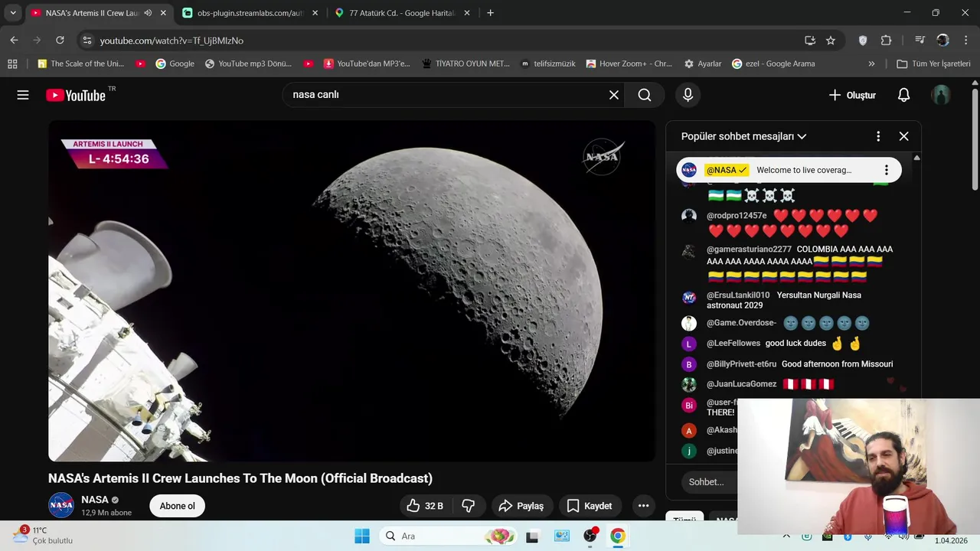Open Hover Zoom+ bookmark
The height and width of the screenshot is (551, 980).
click(x=629, y=64)
